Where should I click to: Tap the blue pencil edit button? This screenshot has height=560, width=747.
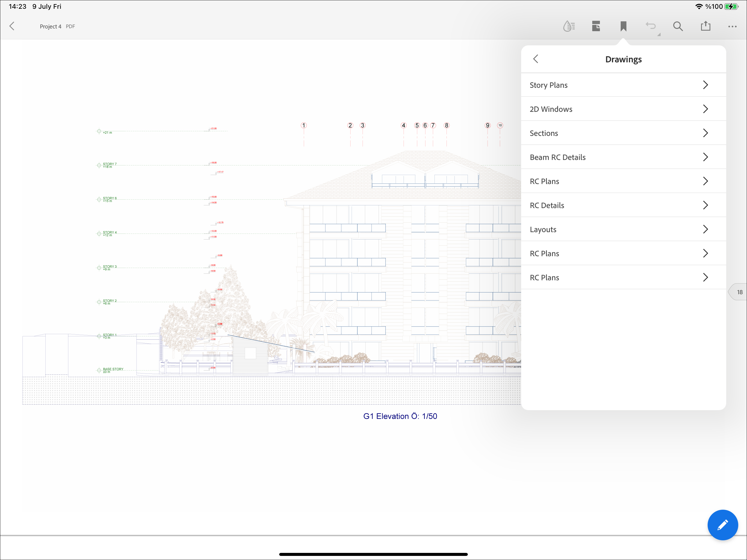pos(722,524)
